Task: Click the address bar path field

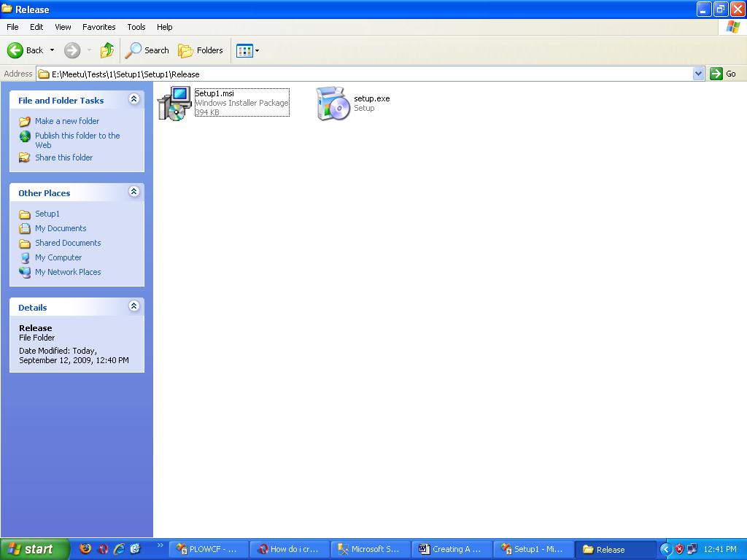Action: (365, 74)
